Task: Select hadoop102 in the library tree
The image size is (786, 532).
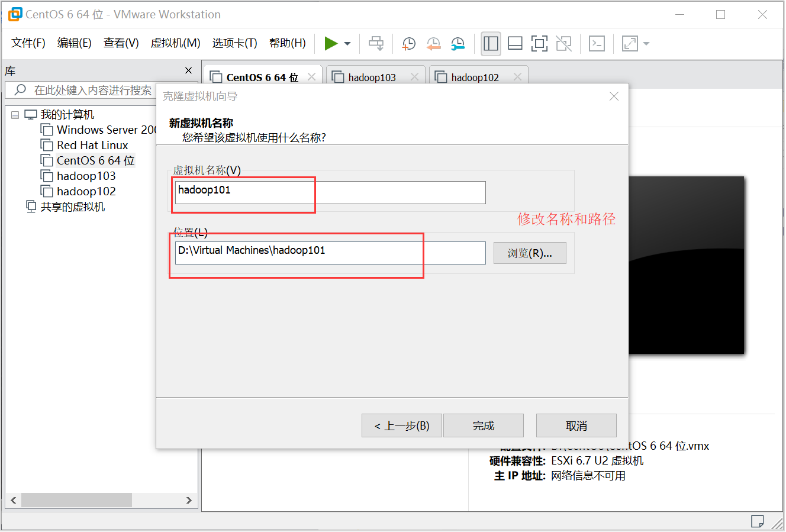Action: (78, 191)
